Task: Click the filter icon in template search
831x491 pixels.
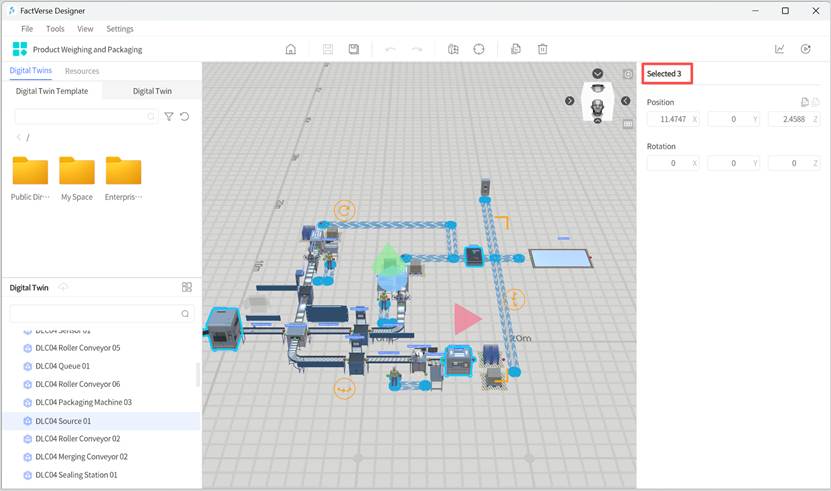Action: [x=169, y=117]
